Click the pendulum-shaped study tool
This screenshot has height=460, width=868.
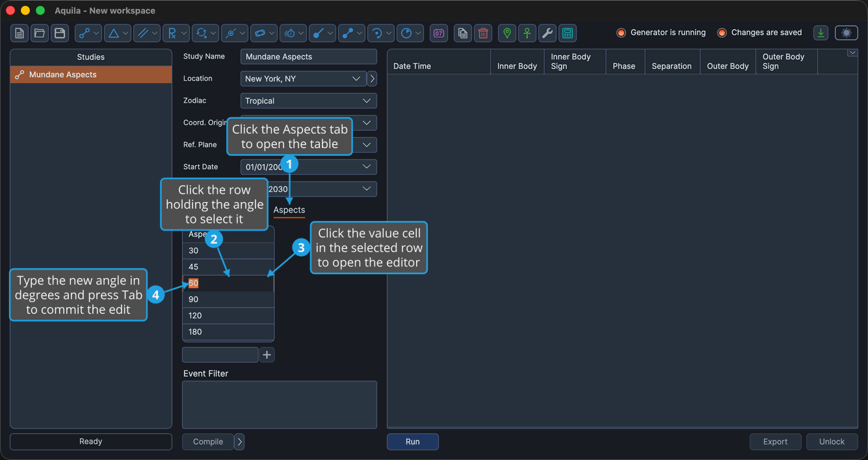pos(318,33)
